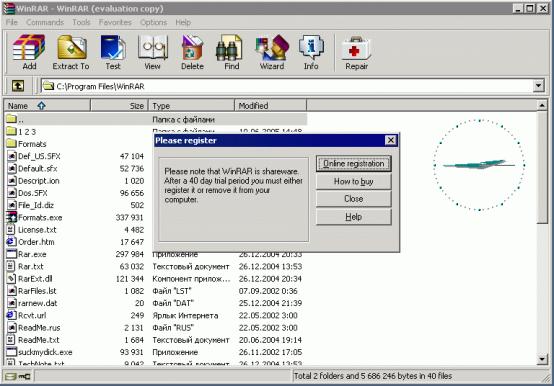Select Order.htm file icon
Image resolution: width=554 pixels, height=386 pixels.
click(11, 242)
